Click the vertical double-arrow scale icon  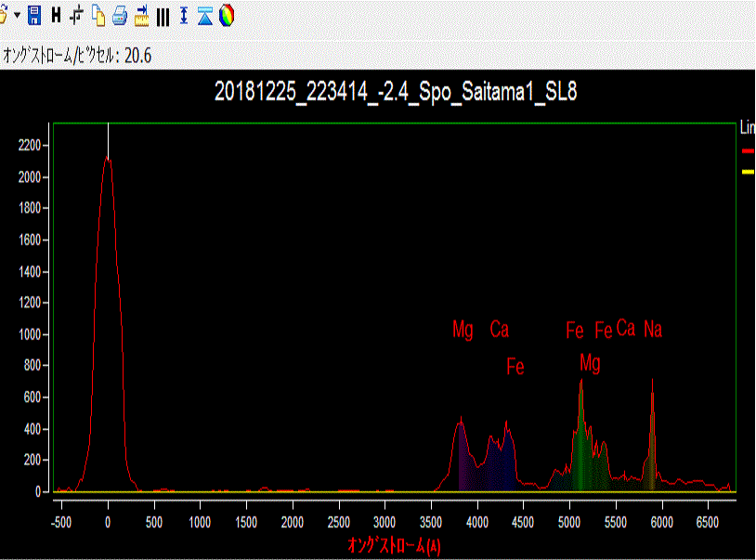[184, 16]
